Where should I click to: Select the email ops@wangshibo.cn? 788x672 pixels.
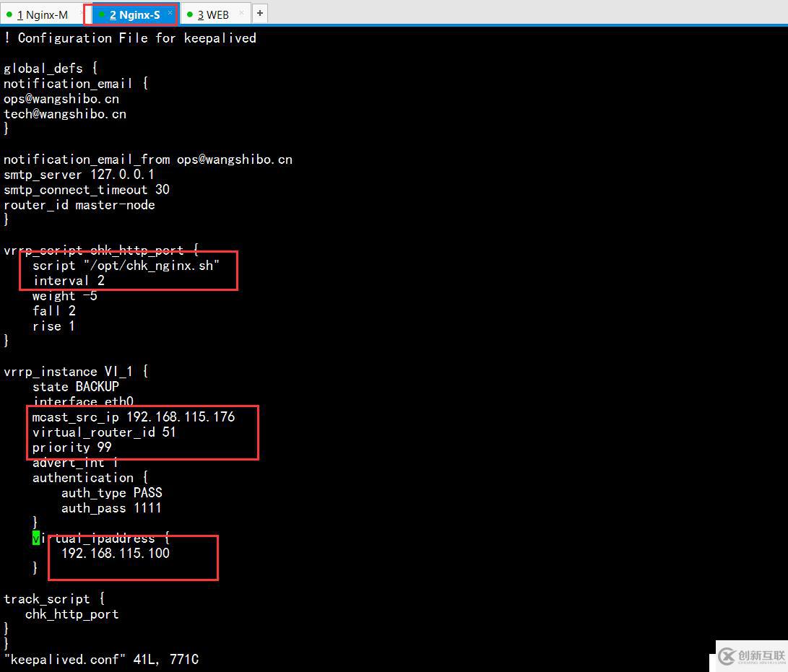pos(61,98)
